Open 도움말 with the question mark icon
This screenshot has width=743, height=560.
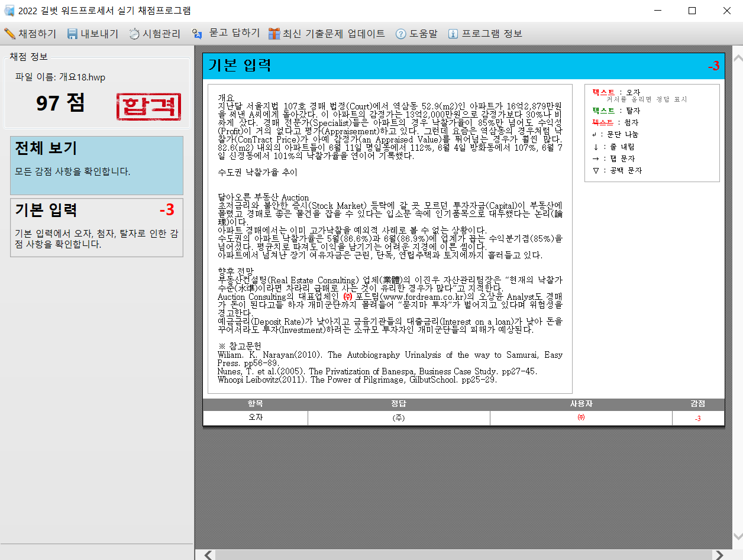401,34
